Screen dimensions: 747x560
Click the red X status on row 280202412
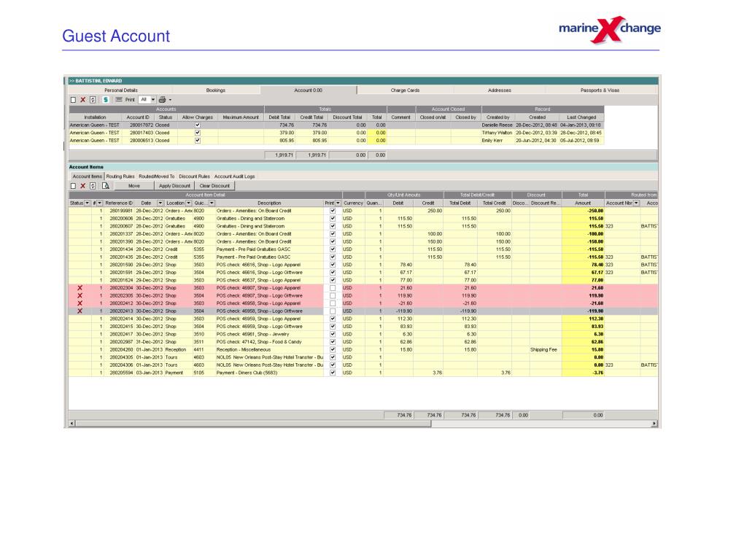point(80,303)
